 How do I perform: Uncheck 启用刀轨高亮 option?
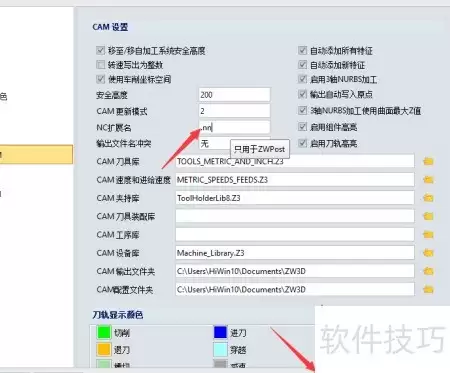(302, 143)
